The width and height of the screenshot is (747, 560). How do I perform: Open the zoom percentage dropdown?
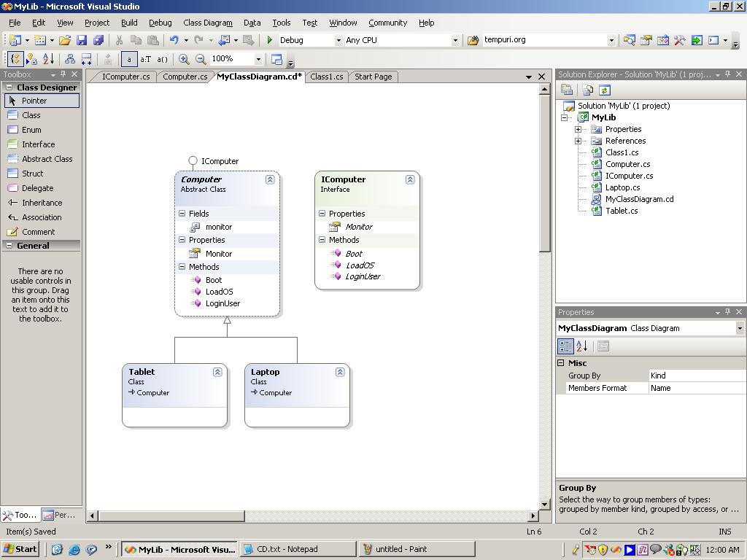258,59
